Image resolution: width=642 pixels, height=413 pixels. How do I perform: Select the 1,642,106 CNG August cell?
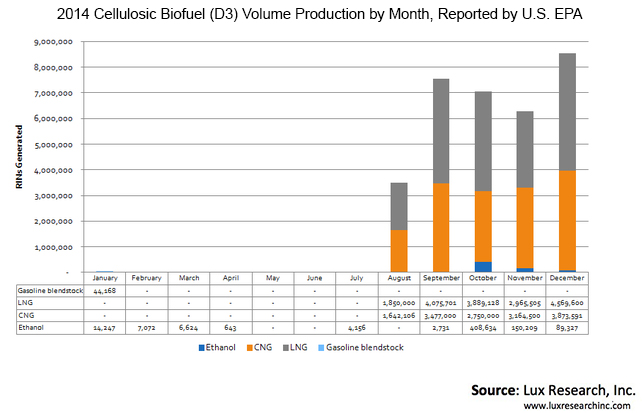tap(399, 316)
